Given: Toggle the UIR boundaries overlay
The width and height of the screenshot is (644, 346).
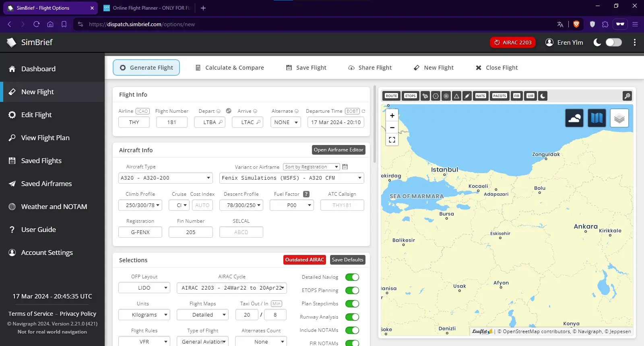Looking at the screenshot, I should tap(530, 96).
